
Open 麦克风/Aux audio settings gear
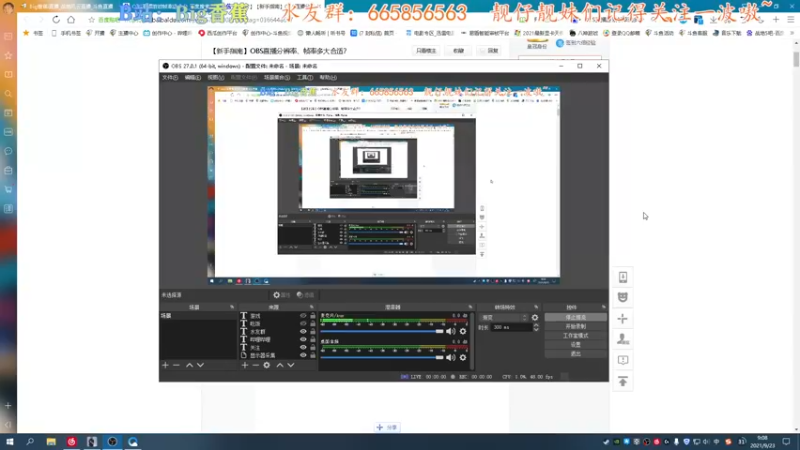pyautogui.click(x=463, y=332)
